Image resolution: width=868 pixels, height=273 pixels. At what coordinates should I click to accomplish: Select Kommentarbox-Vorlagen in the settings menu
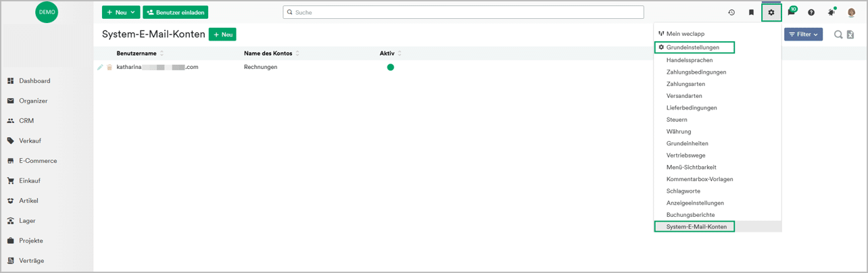coord(700,179)
